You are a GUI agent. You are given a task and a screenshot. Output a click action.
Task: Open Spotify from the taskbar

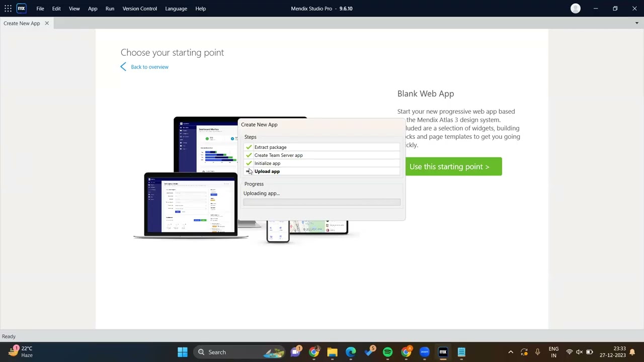387,352
